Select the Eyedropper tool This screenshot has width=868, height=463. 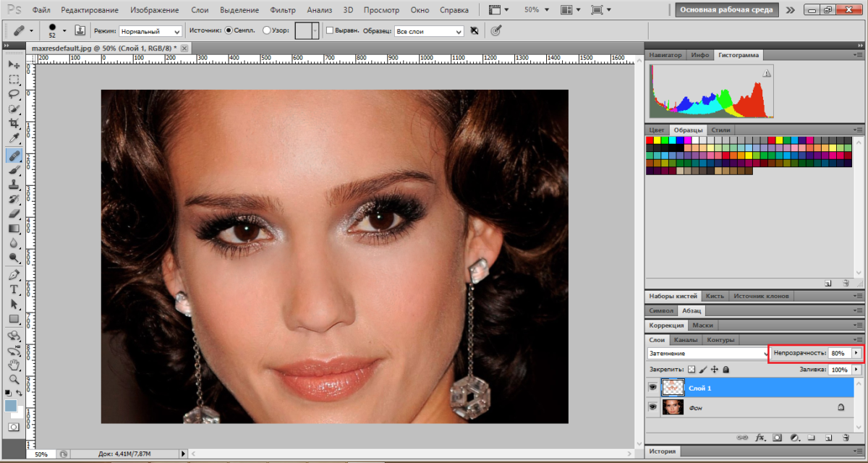coord(14,139)
